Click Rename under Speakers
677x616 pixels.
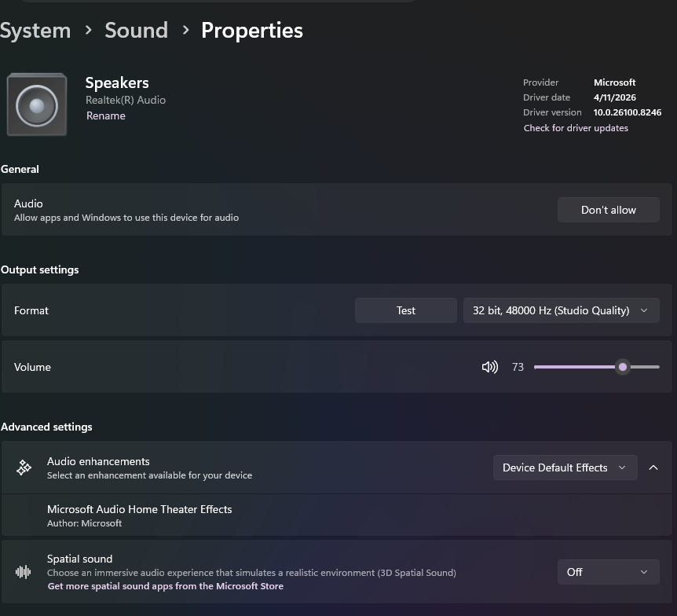(106, 115)
